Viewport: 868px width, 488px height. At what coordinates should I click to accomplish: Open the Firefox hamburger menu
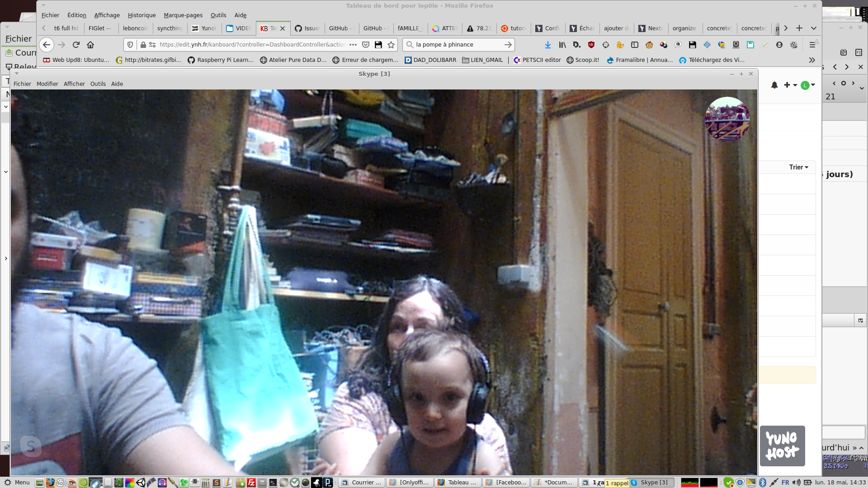pos(812,45)
